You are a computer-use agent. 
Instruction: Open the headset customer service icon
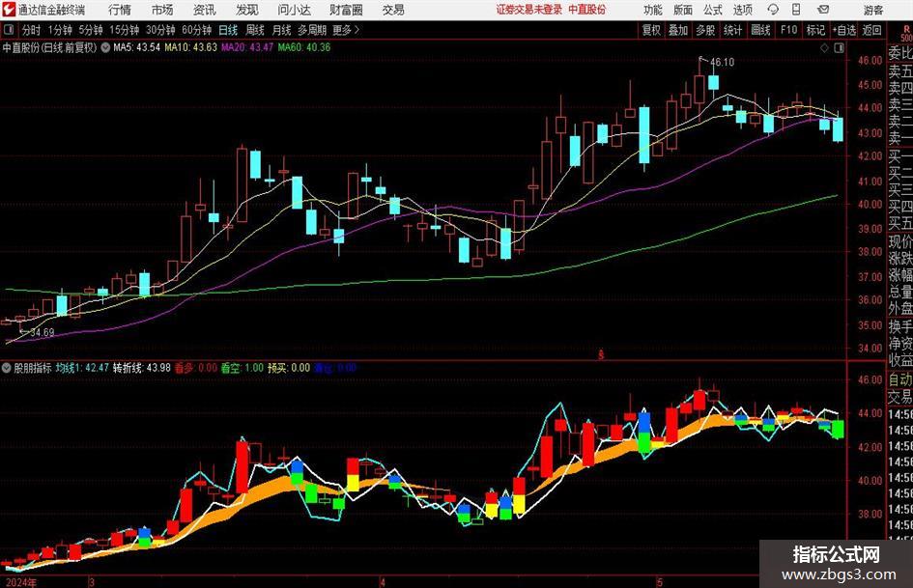pyautogui.click(x=773, y=10)
